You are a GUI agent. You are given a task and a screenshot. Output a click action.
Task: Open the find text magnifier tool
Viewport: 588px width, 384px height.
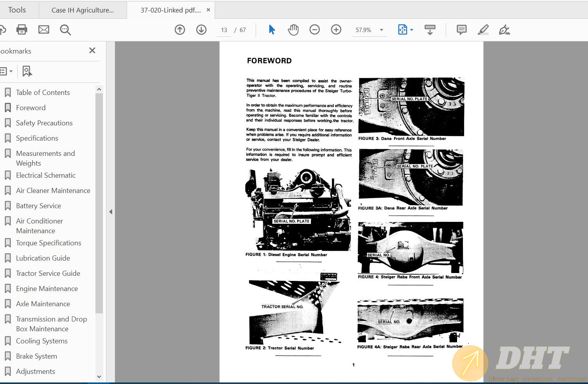[65, 30]
